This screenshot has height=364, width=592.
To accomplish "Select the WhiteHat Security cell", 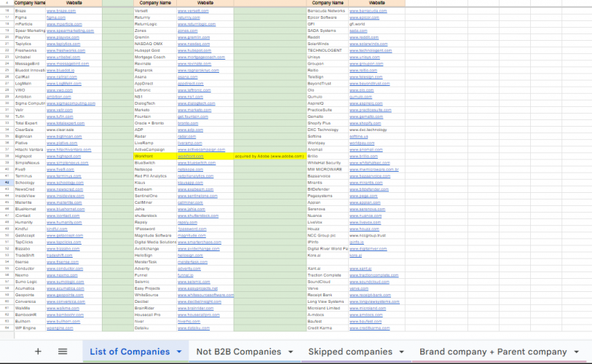I will (x=328, y=163).
